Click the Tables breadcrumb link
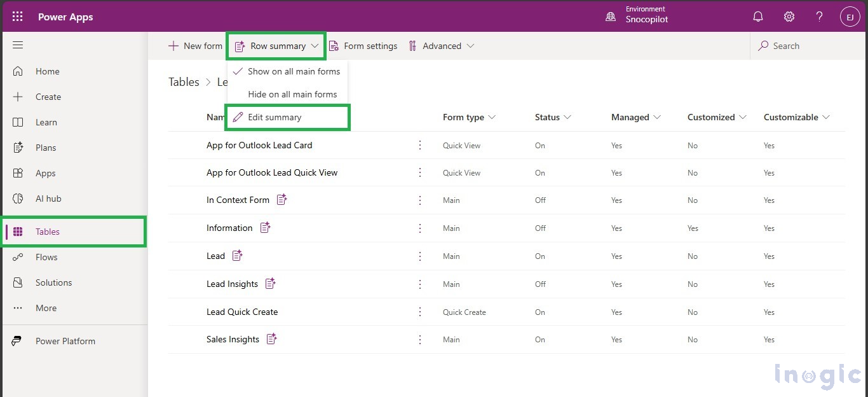This screenshot has height=397, width=868. [x=184, y=81]
